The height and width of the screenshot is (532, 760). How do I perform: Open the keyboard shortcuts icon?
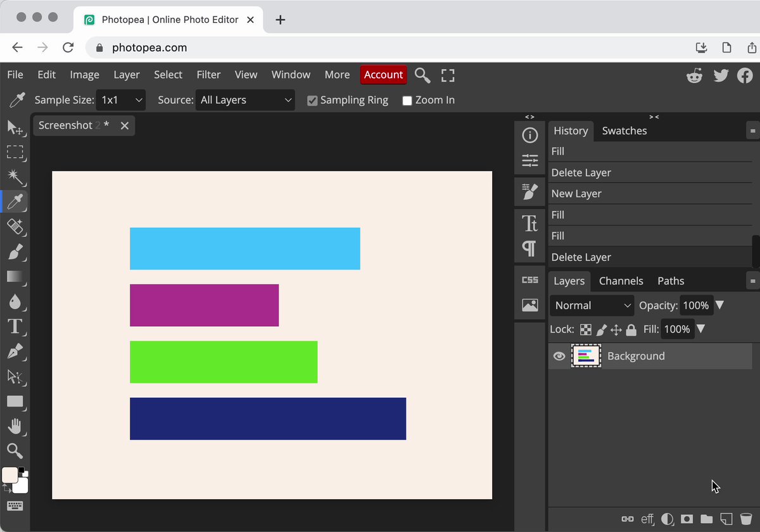15,506
